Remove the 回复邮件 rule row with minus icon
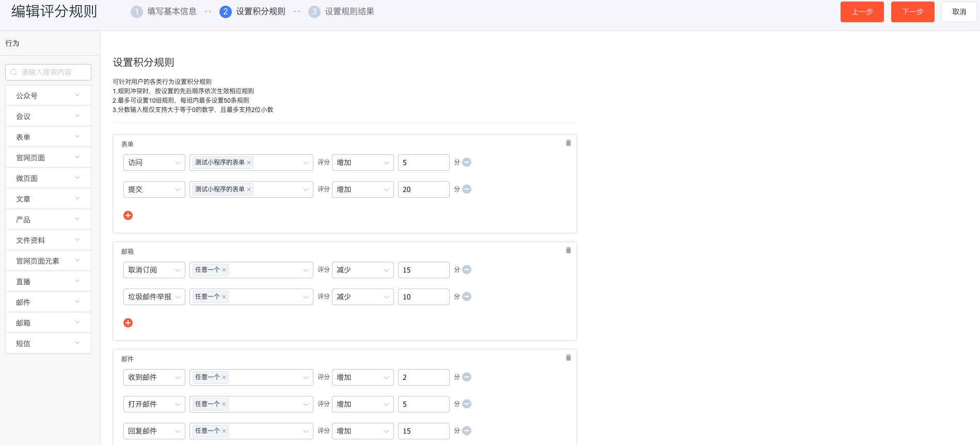 (x=467, y=431)
